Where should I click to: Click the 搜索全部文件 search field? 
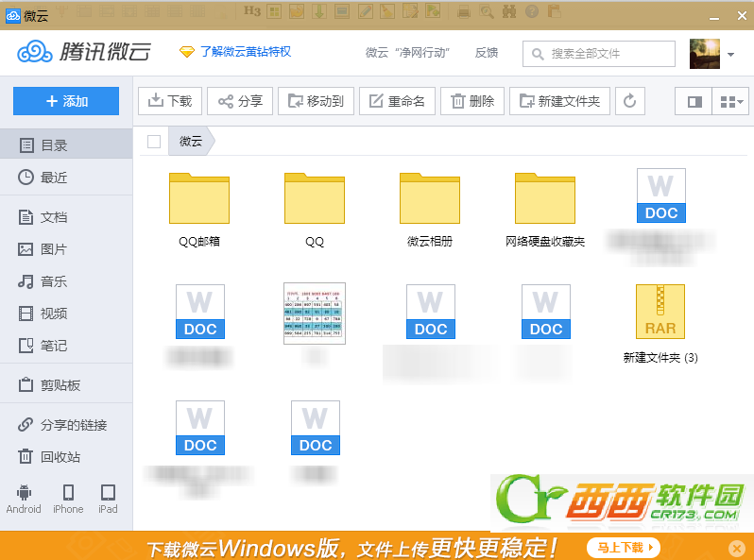[x=599, y=54]
